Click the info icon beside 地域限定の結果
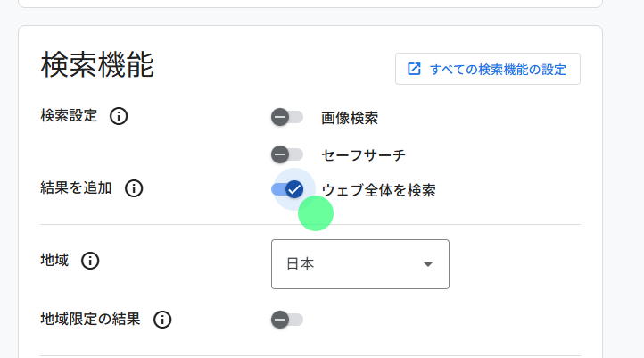Viewport: 644px width, 358px height. click(162, 320)
